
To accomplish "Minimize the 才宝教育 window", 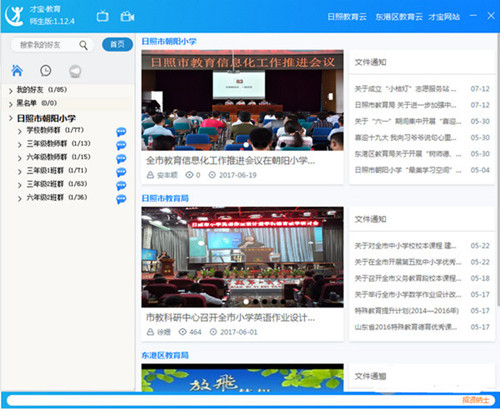I will [x=473, y=16].
